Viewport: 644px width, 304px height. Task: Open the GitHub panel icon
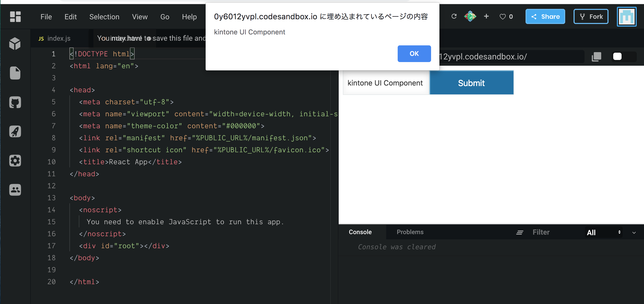pyautogui.click(x=15, y=102)
